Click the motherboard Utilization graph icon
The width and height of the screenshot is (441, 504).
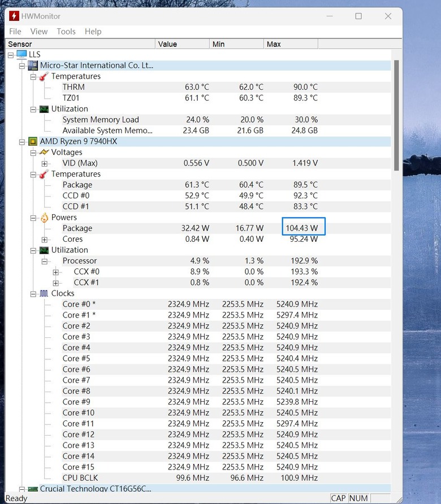click(x=44, y=109)
